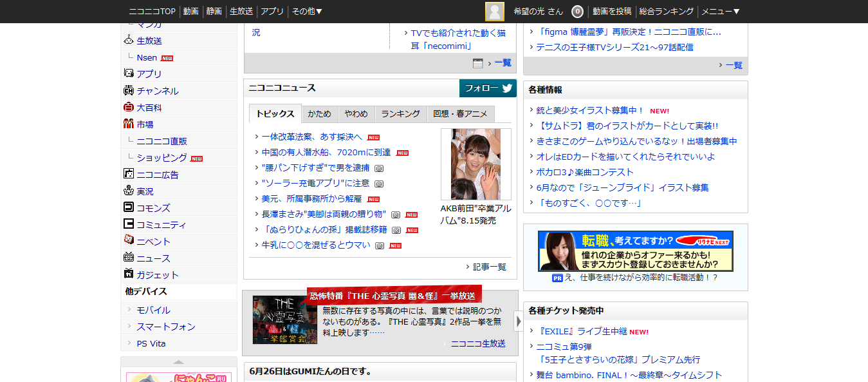868x382 pixels.
Task: Open the 記事一覧 link under news
Action: tap(490, 267)
